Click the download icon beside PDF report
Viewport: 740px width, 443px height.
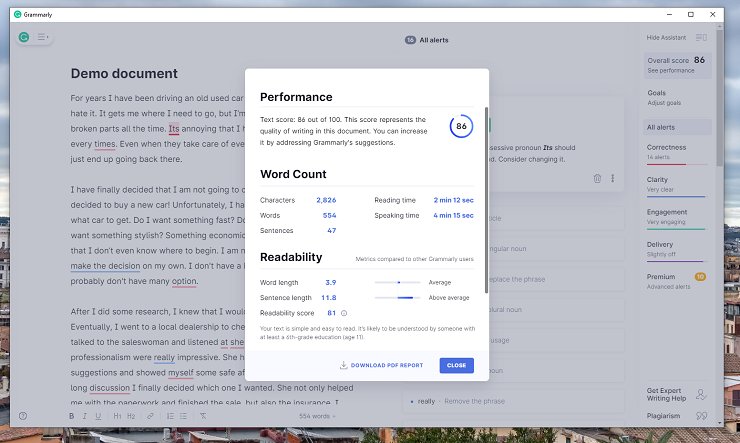[x=344, y=365]
